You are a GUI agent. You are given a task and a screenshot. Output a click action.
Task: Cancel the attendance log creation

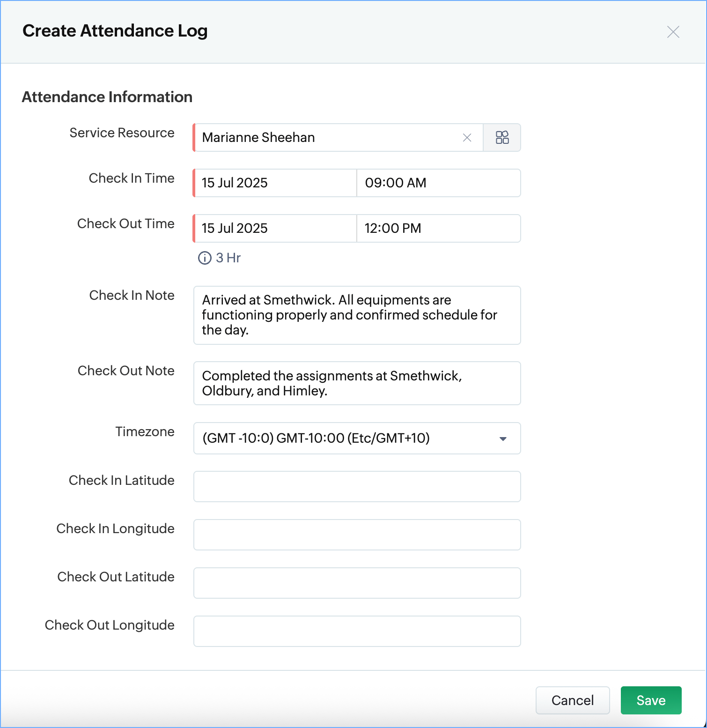(x=572, y=700)
